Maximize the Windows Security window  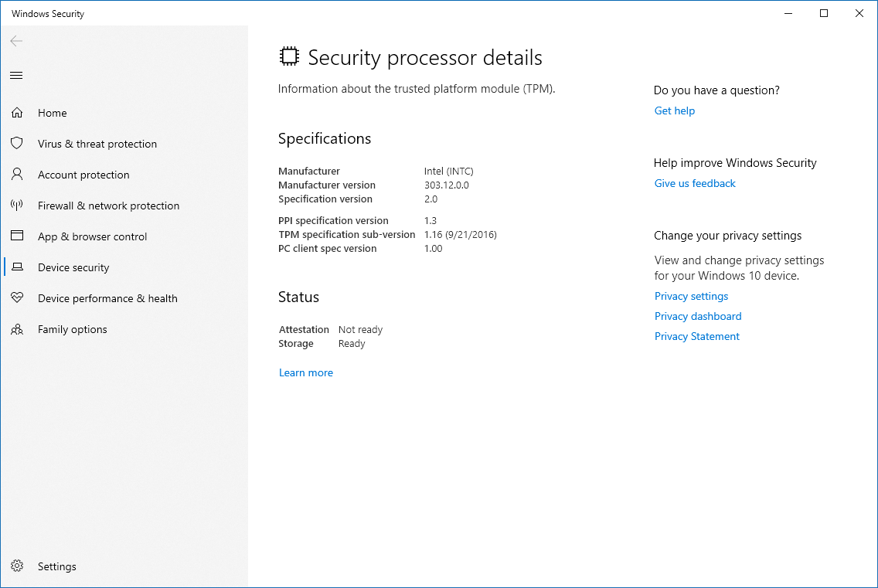click(824, 13)
